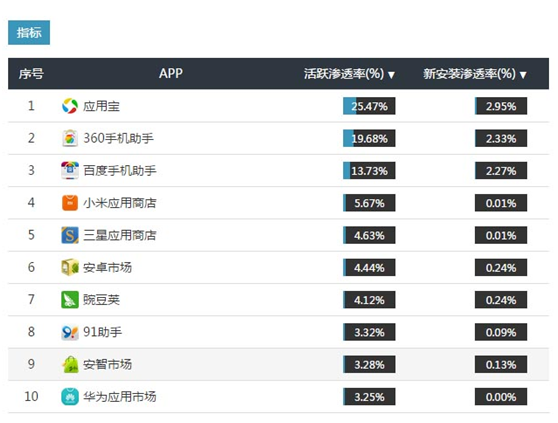Click the 0.00% new install value
The height and width of the screenshot is (423, 558).
pyautogui.click(x=501, y=397)
